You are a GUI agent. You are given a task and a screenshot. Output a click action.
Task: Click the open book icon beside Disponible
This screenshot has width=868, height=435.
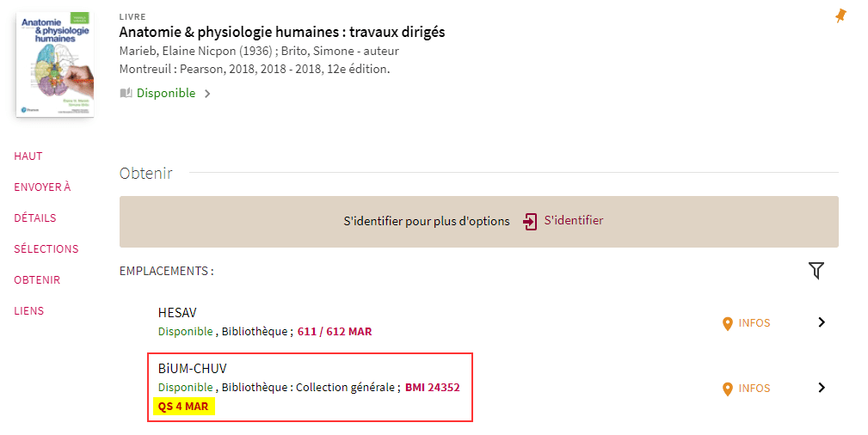126,93
